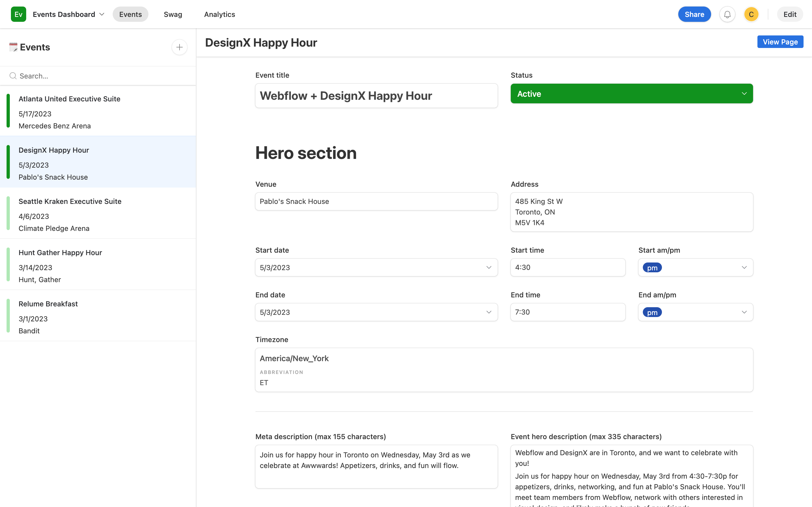Screen dimensions: 812x507
Task: Open notifications bell icon
Action: click(x=727, y=14)
